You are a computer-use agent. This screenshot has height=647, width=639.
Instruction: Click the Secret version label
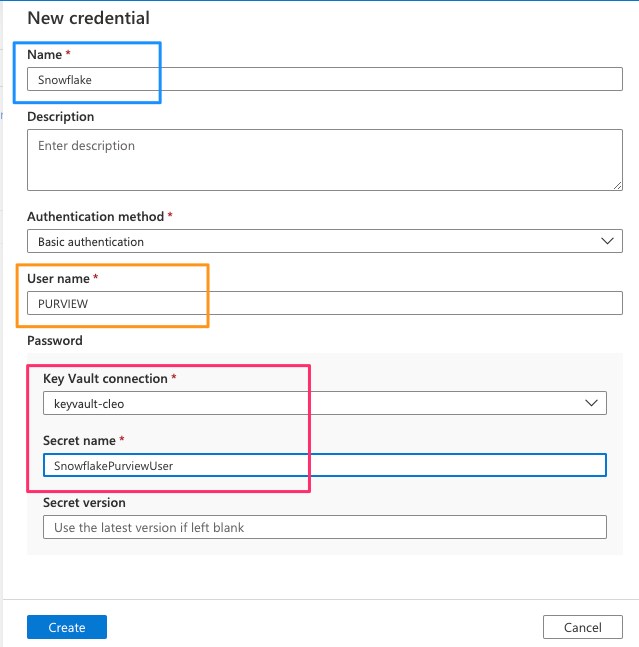(84, 503)
